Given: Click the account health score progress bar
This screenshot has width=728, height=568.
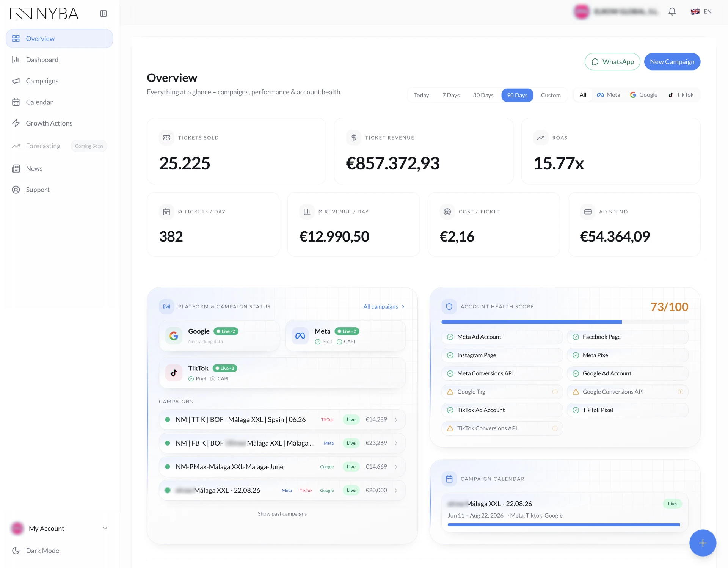Looking at the screenshot, I should pyautogui.click(x=565, y=322).
